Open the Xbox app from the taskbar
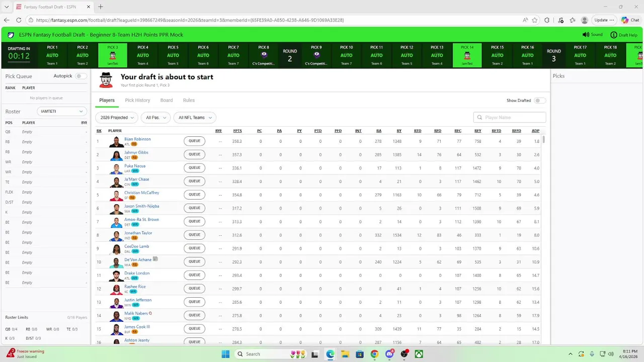 pyautogui.click(x=419, y=353)
